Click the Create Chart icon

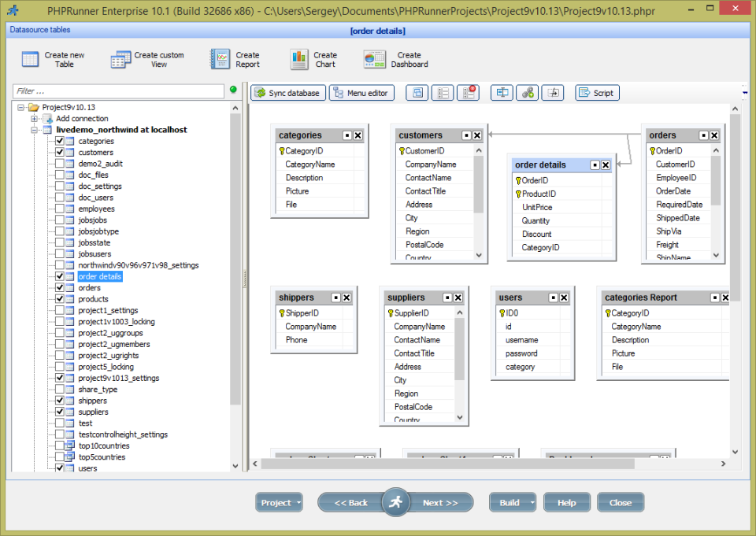(299, 59)
